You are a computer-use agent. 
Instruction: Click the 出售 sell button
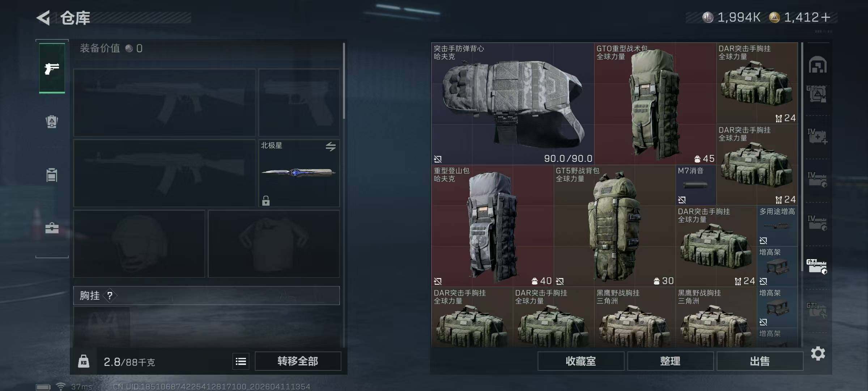click(x=760, y=361)
